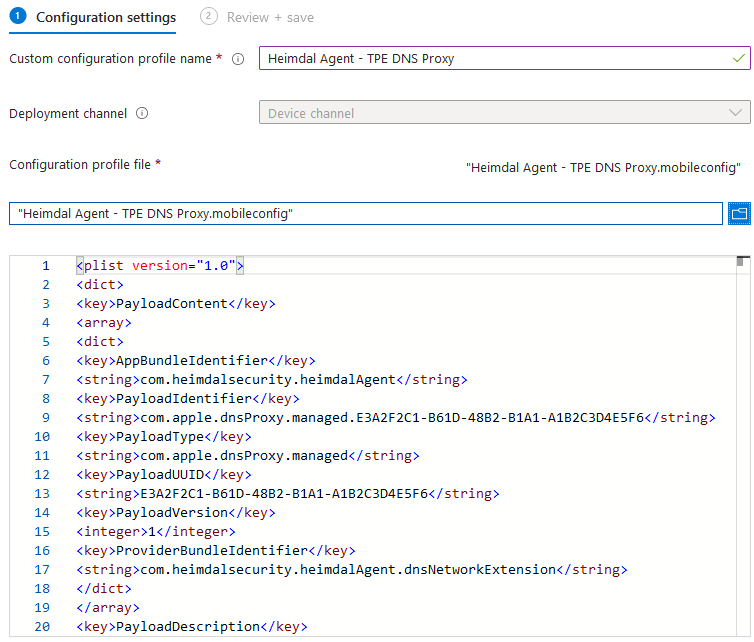
Task: Click line number 1 in gutter
Action: [x=46, y=265]
